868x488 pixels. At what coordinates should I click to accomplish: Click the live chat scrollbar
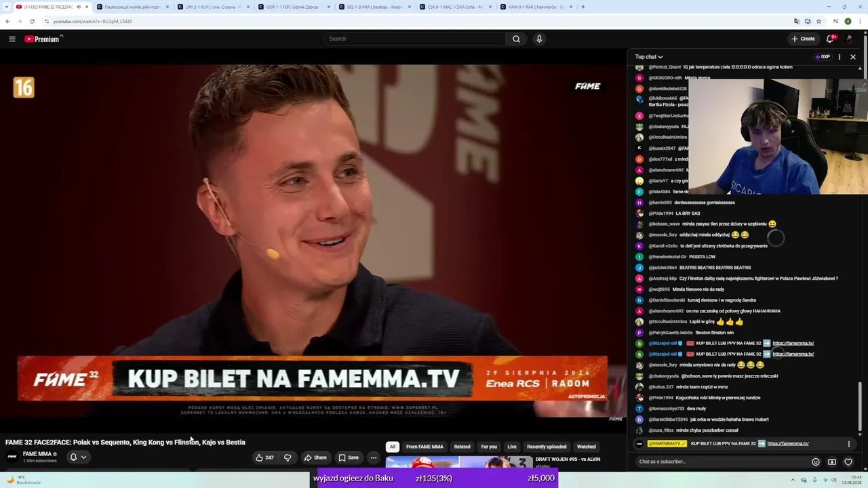click(x=860, y=408)
